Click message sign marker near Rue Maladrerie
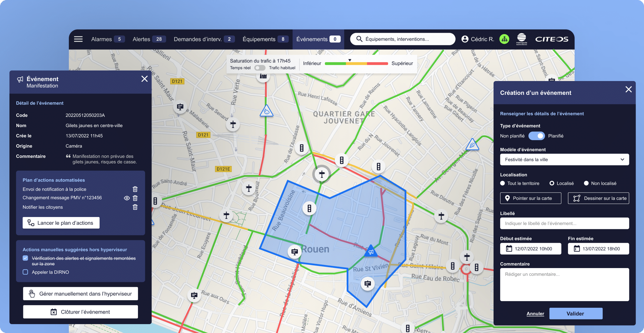 [180, 107]
